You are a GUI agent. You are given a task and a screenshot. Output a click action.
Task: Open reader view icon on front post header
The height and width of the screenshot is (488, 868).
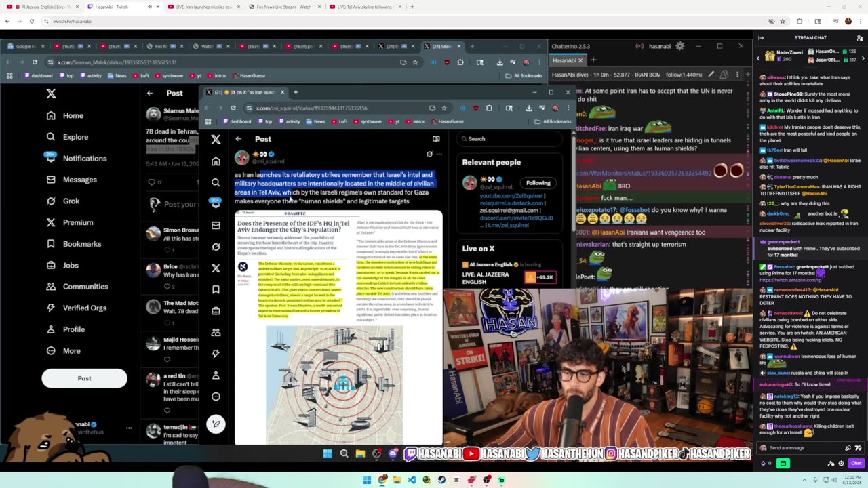pyautogui.click(x=436, y=139)
